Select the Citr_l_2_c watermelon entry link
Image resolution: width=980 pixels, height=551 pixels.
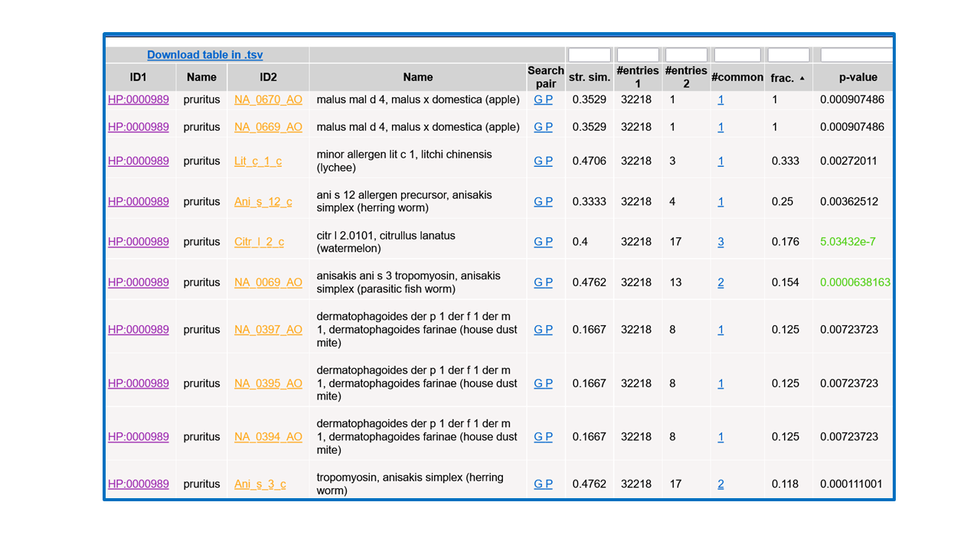259,242
